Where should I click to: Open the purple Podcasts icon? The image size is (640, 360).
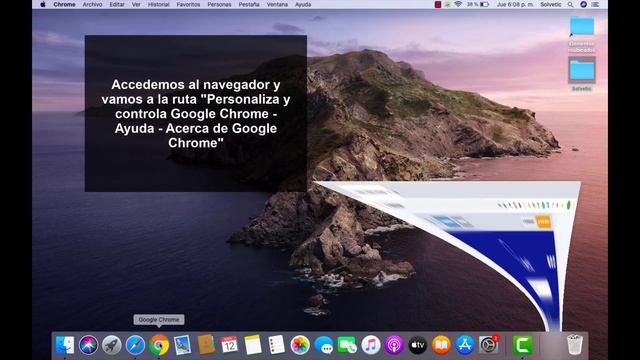pyautogui.click(x=394, y=345)
